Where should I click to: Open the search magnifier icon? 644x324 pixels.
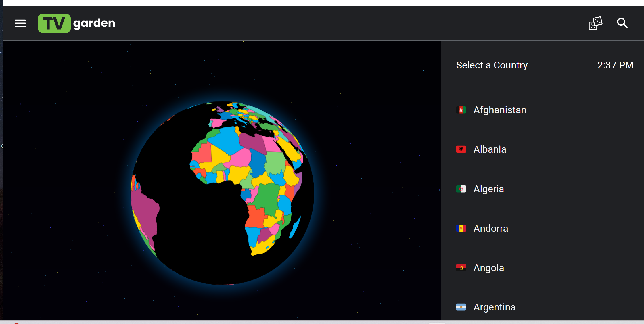622,23
